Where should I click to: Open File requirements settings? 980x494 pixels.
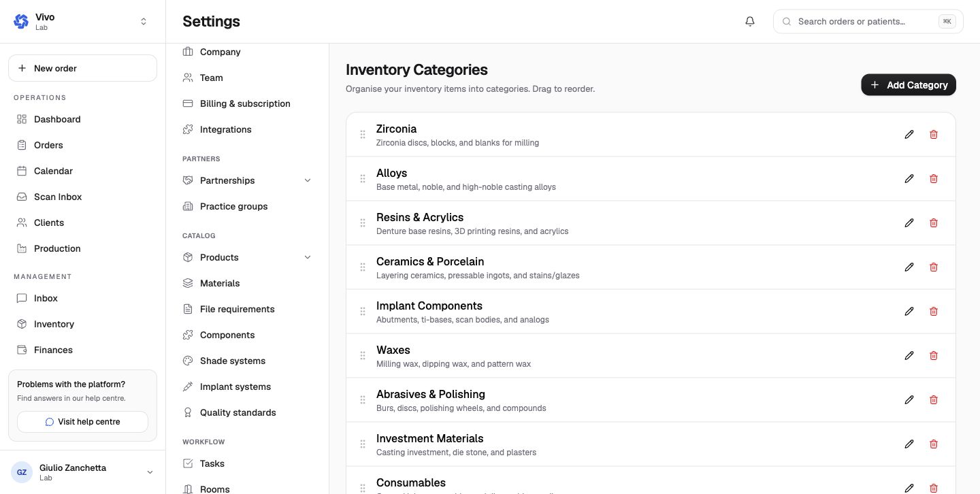click(247, 309)
